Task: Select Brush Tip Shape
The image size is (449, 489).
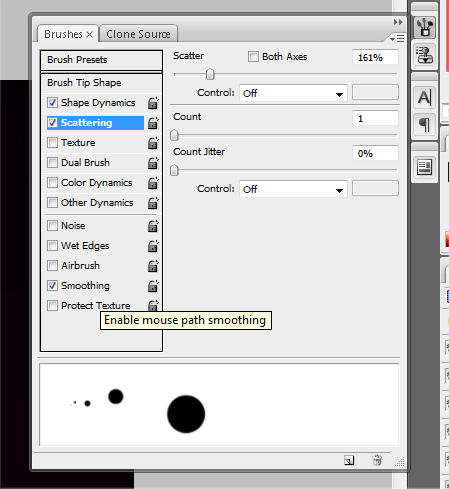Action: click(101, 83)
